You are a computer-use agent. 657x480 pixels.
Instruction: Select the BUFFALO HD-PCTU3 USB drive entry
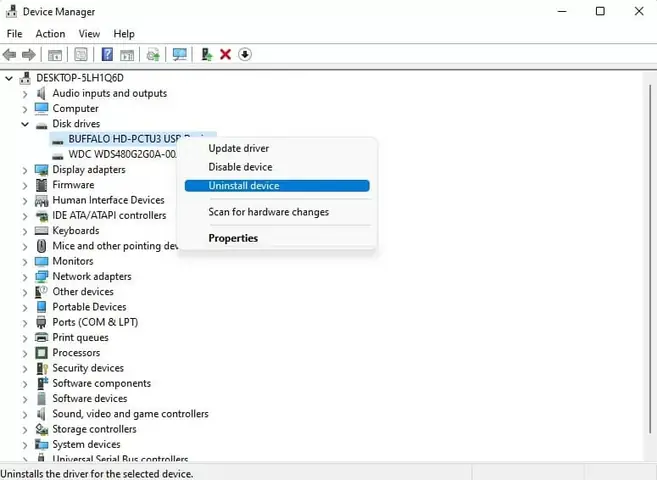pos(125,139)
